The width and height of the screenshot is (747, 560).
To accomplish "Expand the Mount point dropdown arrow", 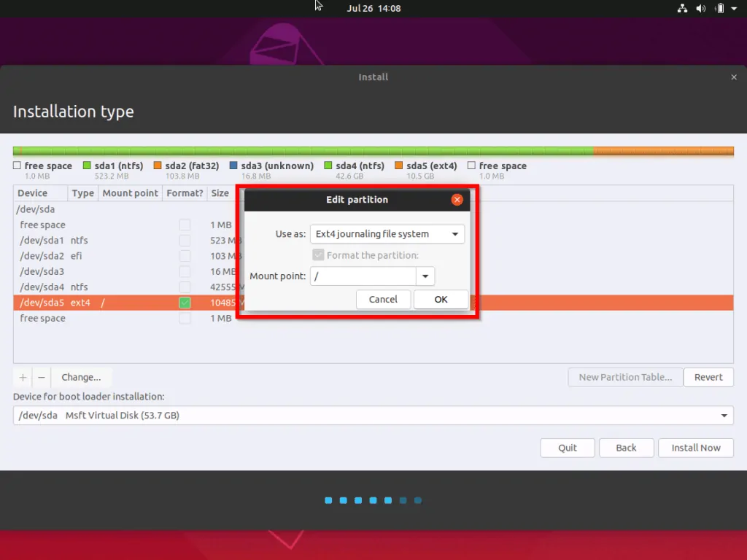I will pyautogui.click(x=425, y=276).
